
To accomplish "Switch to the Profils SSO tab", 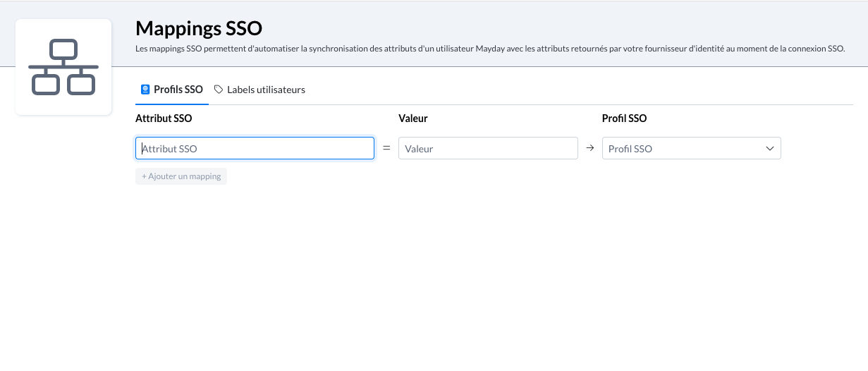I will [x=178, y=90].
